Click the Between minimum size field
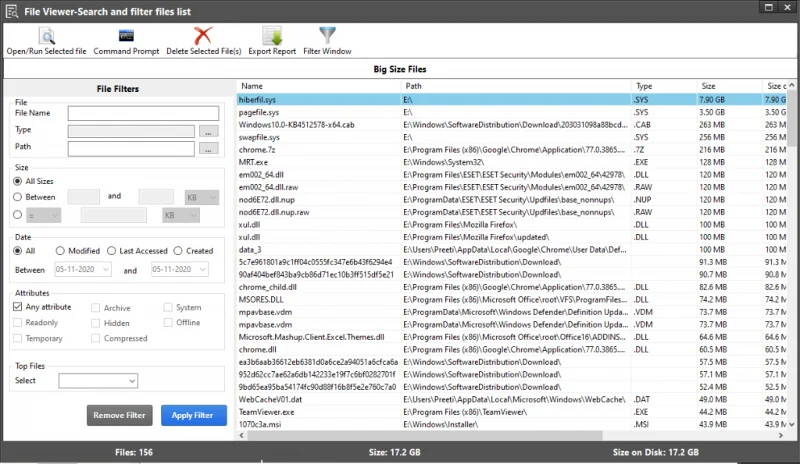Viewport: 800px width, 464px height. pos(84,197)
